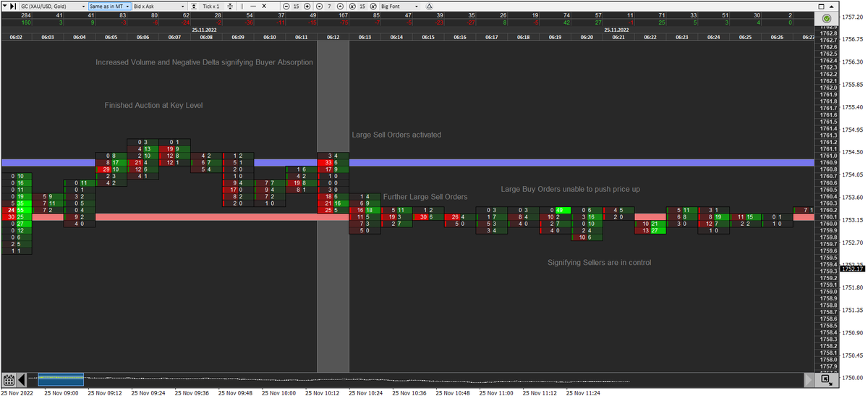Click the delta value 42 in header

click(566, 22)
